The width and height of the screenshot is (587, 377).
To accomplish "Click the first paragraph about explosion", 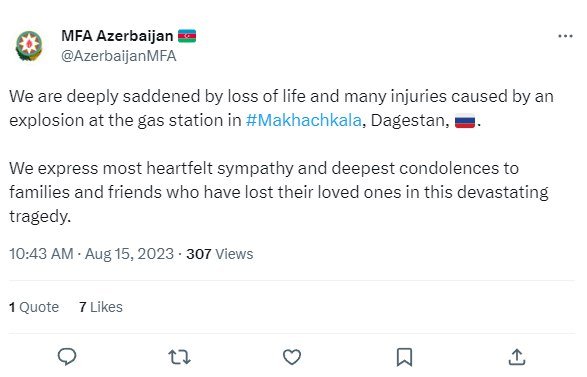I will click(x=282, y=109).
